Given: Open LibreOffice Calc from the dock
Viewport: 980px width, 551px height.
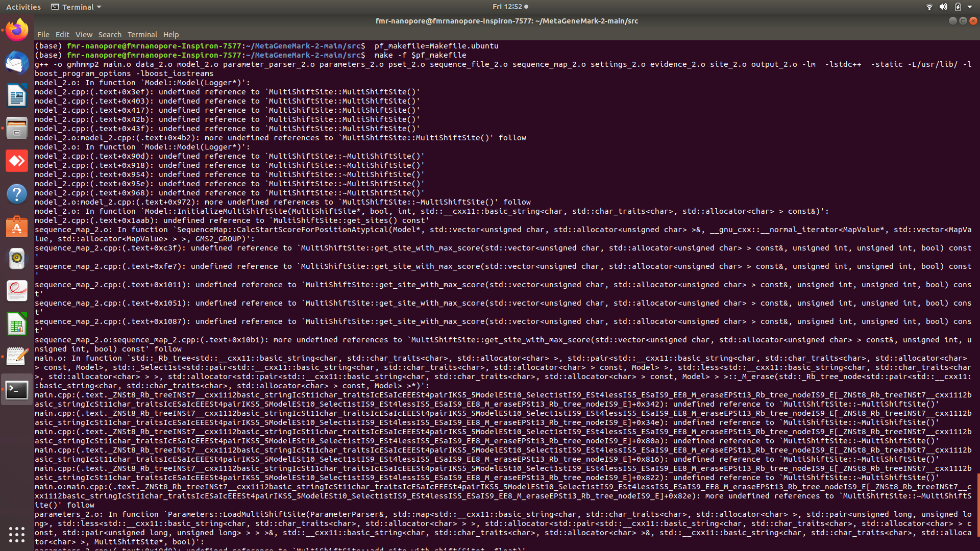Looking at the screenshot, I should pos(17,323).
